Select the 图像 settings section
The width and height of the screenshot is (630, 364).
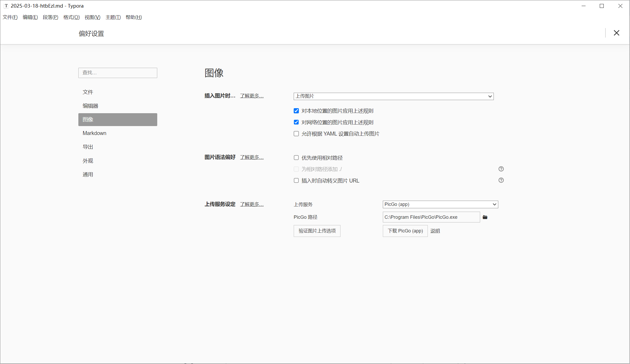(x=118, y=119)
